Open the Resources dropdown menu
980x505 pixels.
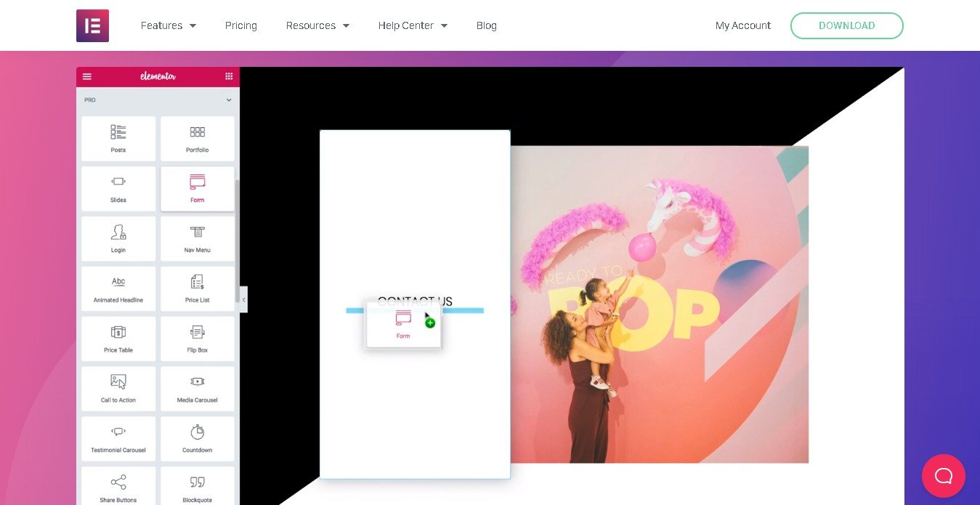coord(317,25)
